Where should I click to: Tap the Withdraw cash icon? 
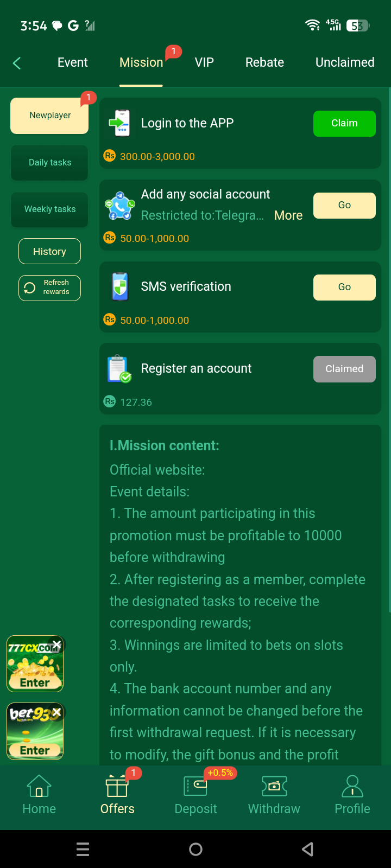tap(274, 786)
